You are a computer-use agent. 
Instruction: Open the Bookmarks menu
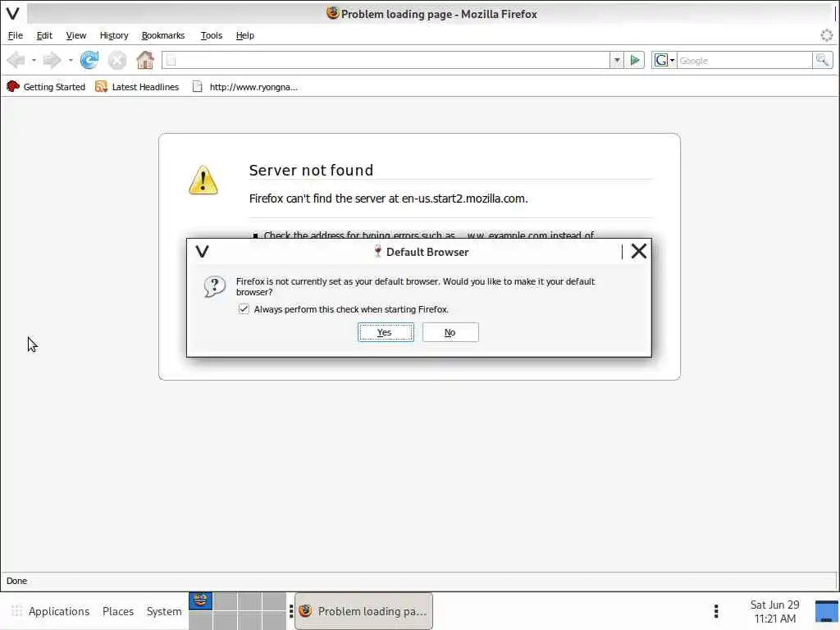(163, 35)
